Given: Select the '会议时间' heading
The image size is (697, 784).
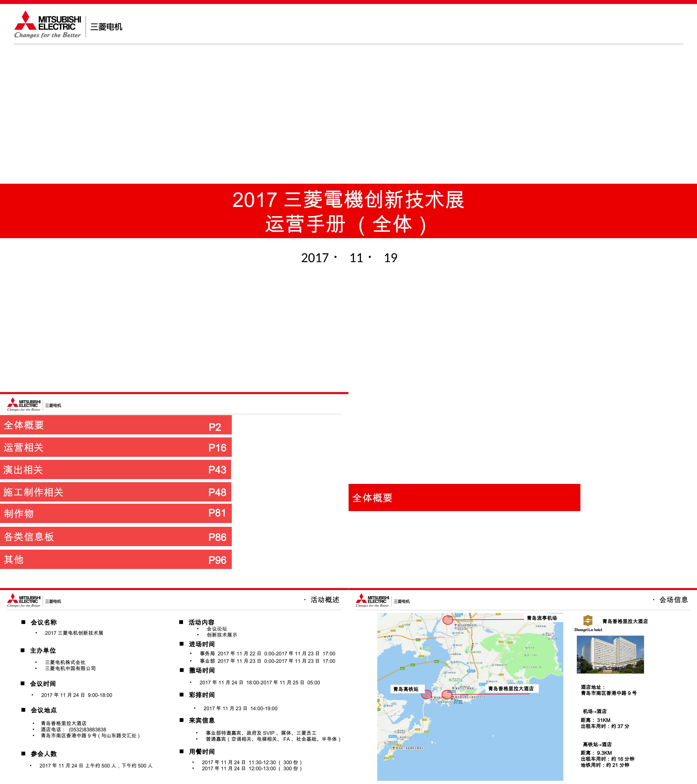Looking at the screenshot, I should [43, 683].
